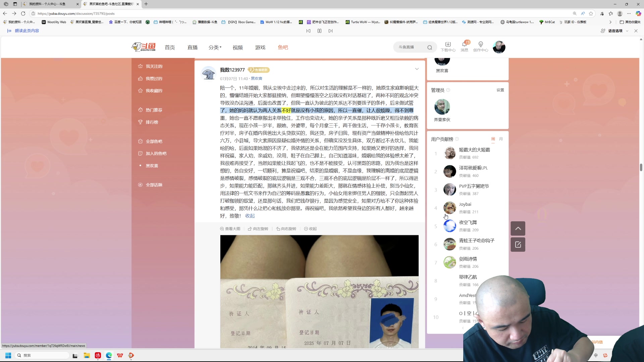Click the Windows Start button
This screenshot has height=362, width=644.
tap(8, 355)
